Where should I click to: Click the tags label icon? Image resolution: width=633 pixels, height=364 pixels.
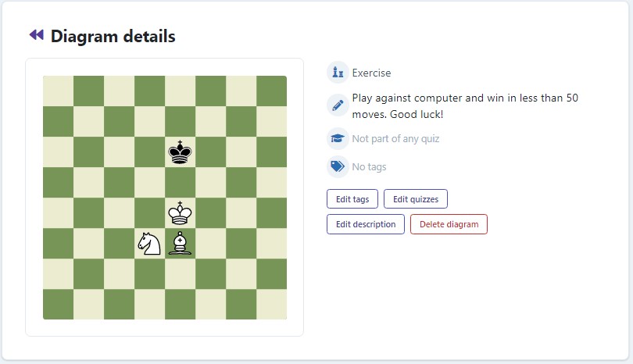pyautogui.click(x=338, y=166)
